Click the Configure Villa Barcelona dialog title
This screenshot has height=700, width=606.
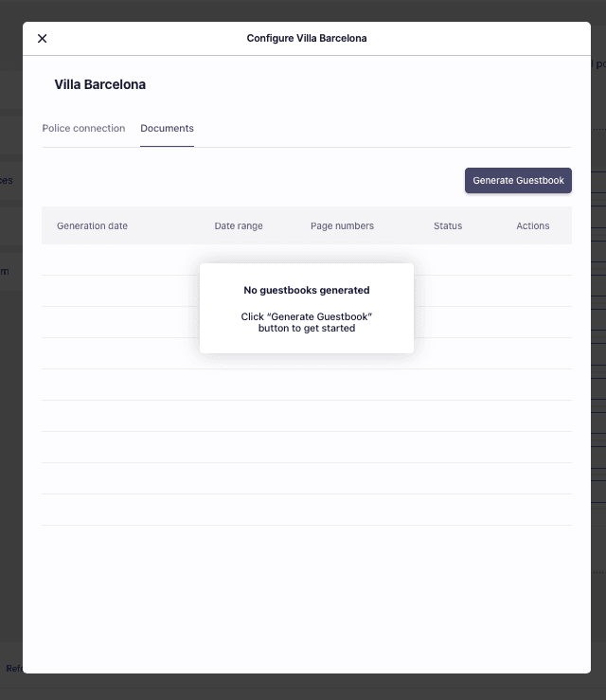coord(307,39)
